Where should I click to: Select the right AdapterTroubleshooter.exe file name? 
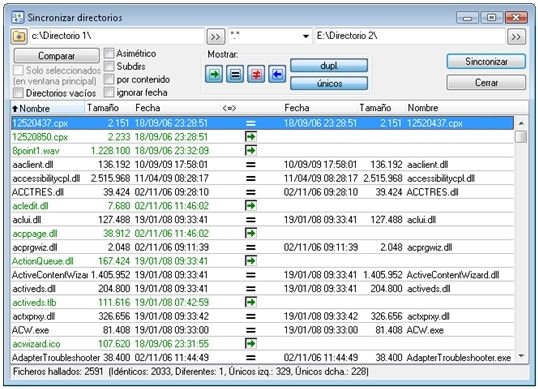[459, 358]
